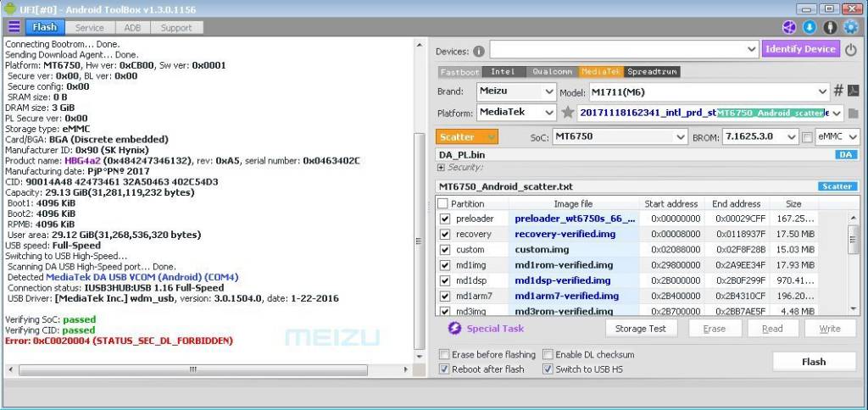Switch to the Flash tab
The height and width of the screenshot is (410, 868).
click(44, 27)
